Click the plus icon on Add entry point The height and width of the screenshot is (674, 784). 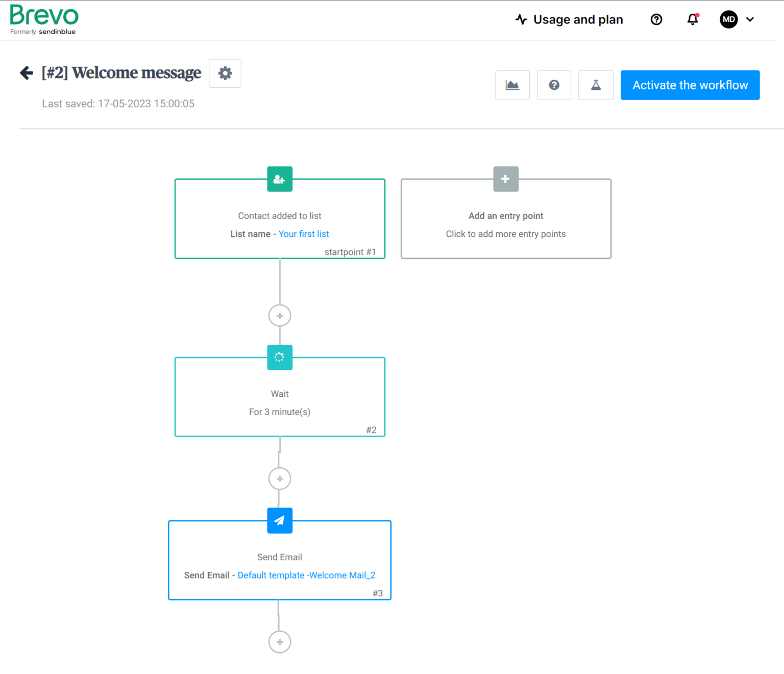[x=505, y=179]
